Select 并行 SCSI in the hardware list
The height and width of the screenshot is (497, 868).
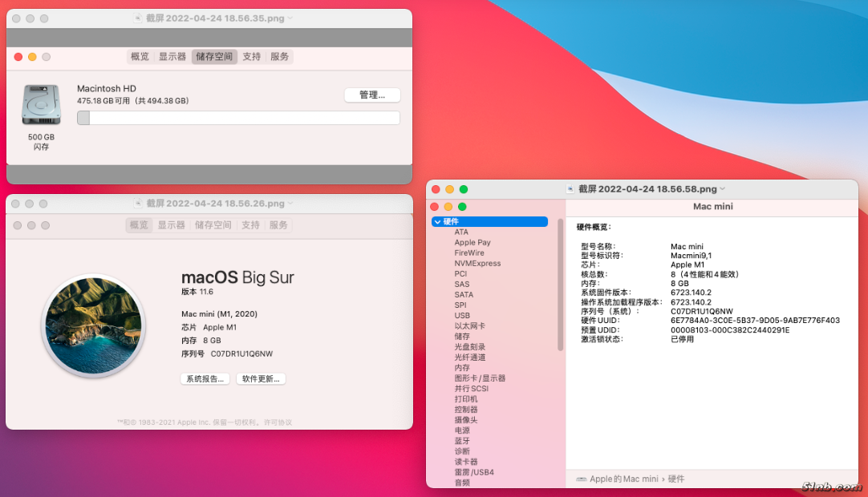[471, 389]
